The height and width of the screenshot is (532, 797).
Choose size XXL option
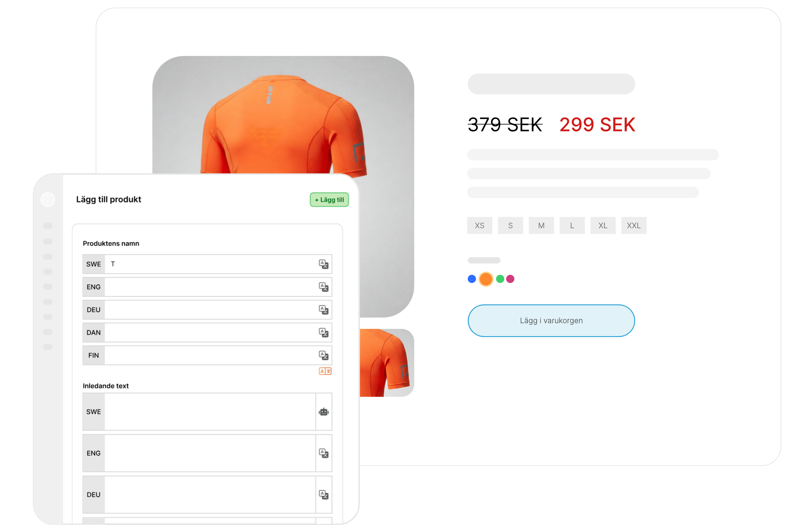634,226
